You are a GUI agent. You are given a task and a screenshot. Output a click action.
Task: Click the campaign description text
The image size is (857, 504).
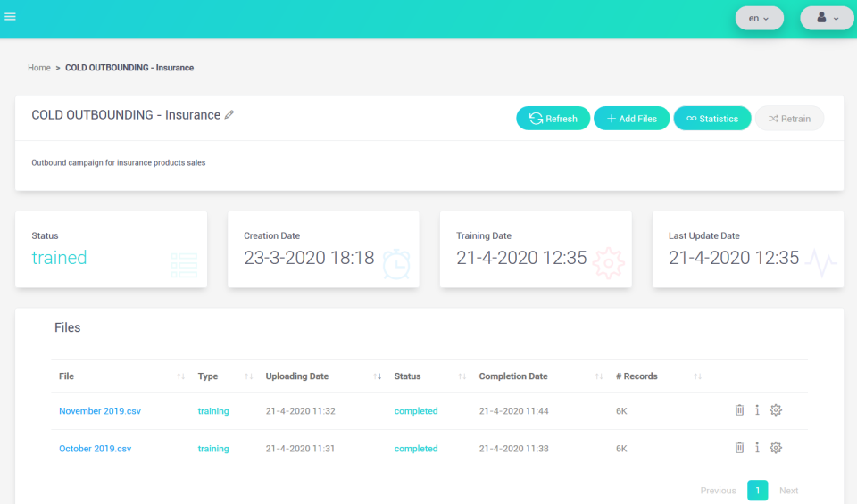119,162
